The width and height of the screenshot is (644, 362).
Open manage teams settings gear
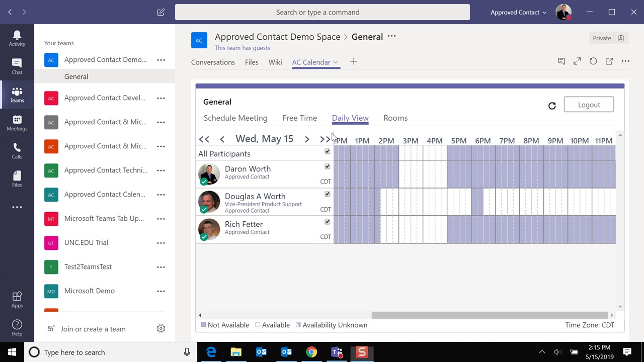coord(161,328)
